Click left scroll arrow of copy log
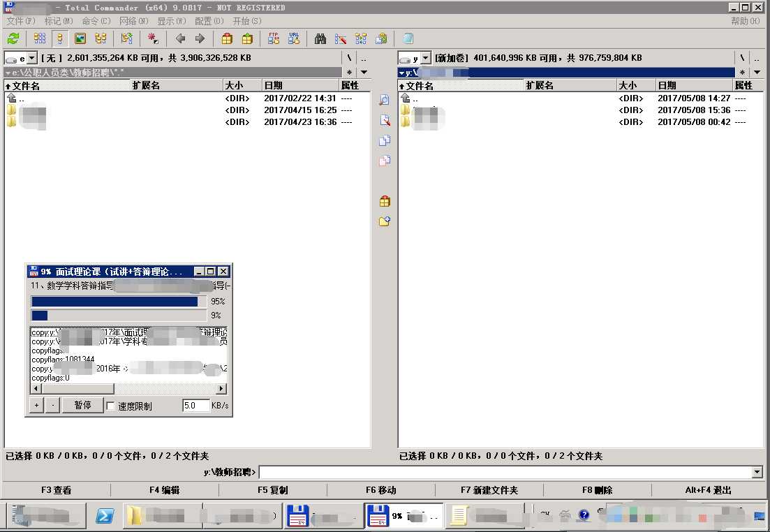The image size is (770, 532). click(36, 389)
